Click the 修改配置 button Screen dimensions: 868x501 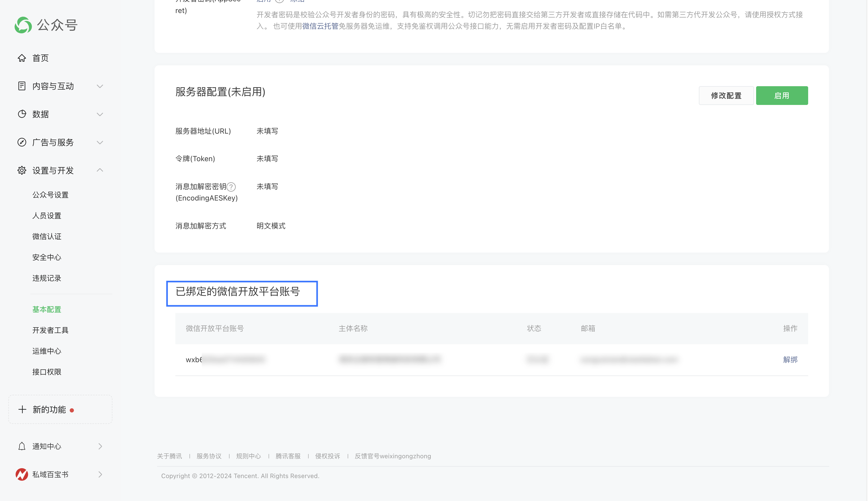coord(726,96)
